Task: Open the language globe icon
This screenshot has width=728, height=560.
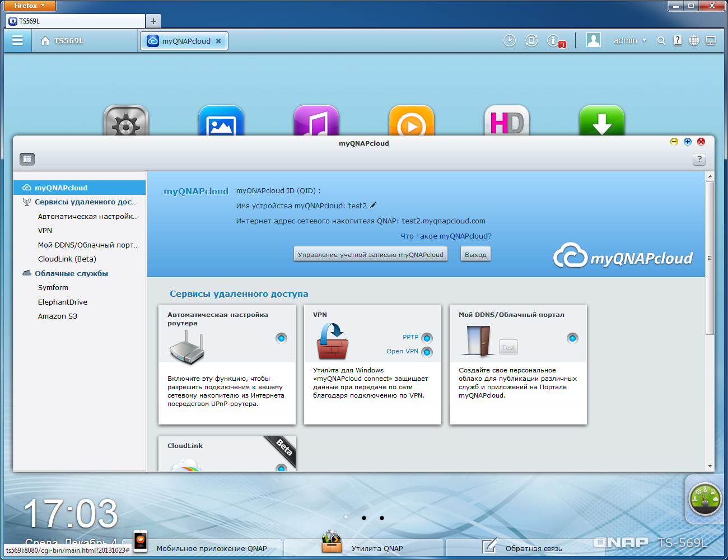Action: pos(694,41)
